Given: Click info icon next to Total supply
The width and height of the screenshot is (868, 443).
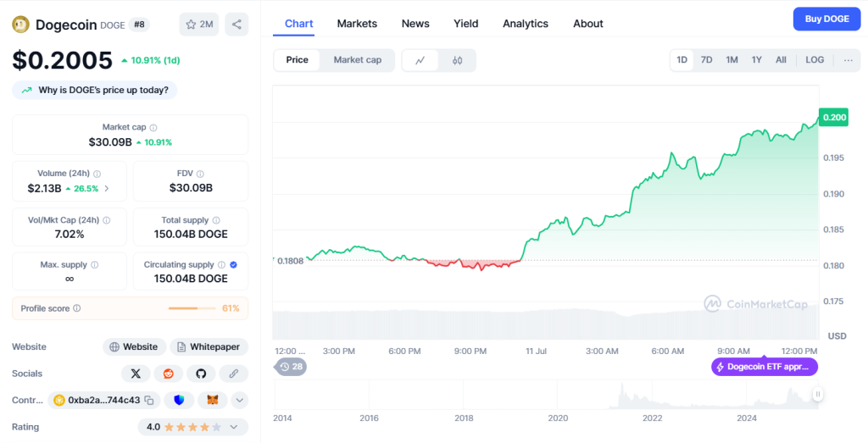Looking at the screenshot, I should [216, 220].
